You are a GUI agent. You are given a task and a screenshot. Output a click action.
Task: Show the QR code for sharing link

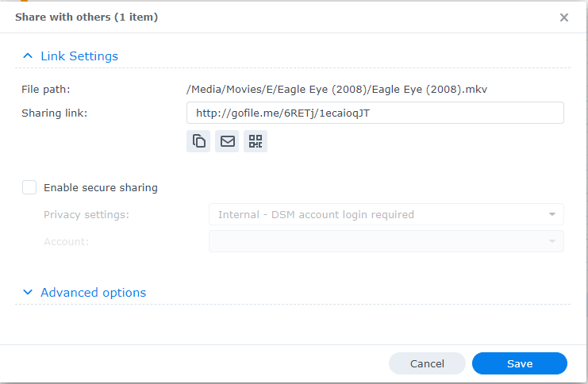pyautogui.click(x=256, y=141)
